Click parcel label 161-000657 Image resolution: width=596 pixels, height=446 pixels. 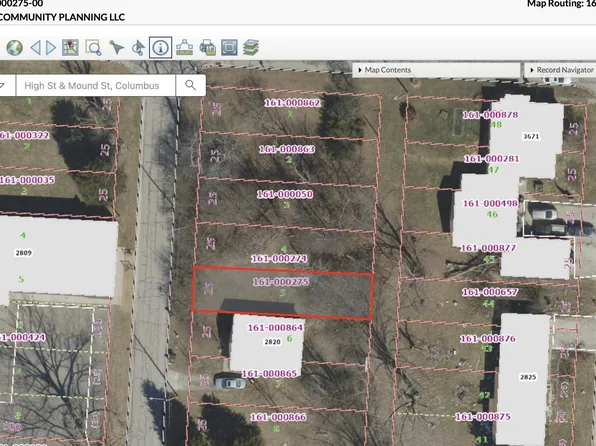[490, 292]
